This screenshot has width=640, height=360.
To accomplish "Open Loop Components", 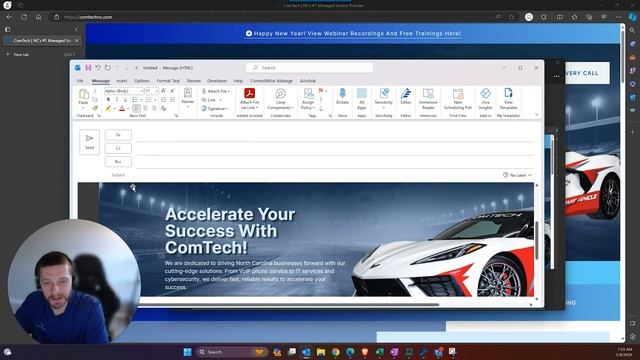I will pyautogui.click(x=280, y=99).
